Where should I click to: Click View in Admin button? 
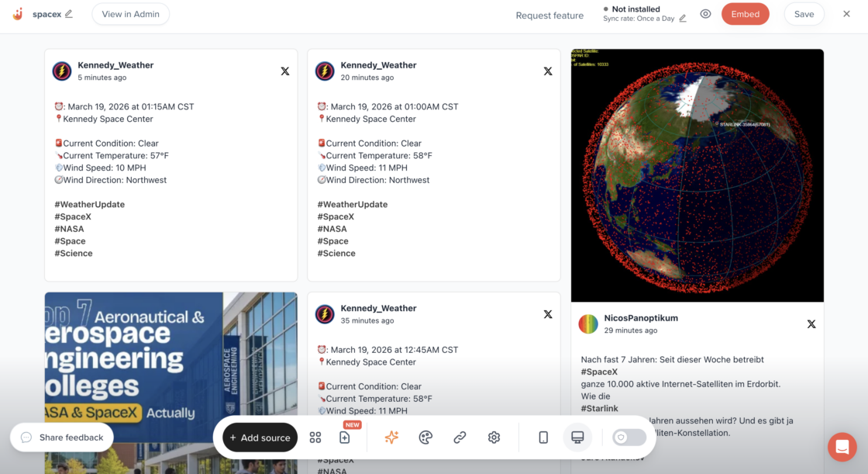(130, 14)
